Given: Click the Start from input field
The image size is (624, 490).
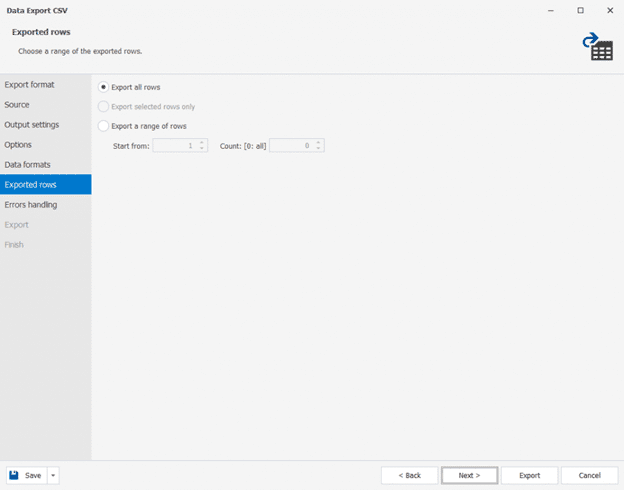Looking at the screenshot, I should pos(174,145).
